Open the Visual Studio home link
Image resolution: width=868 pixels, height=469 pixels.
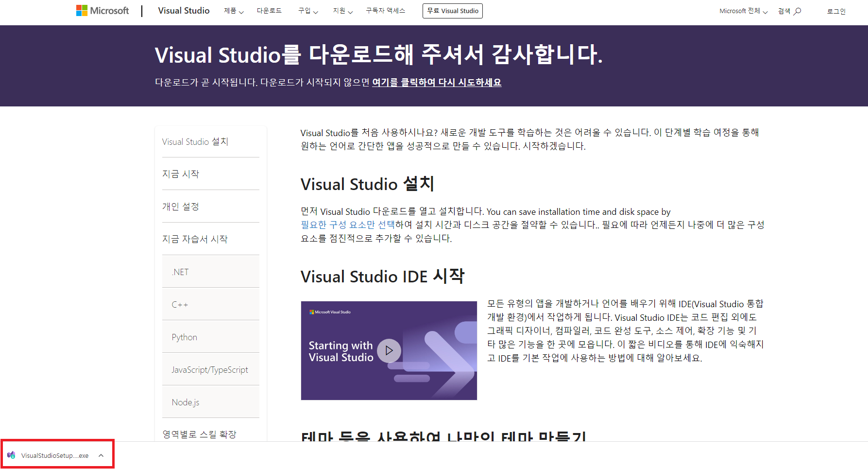(184, 11)
